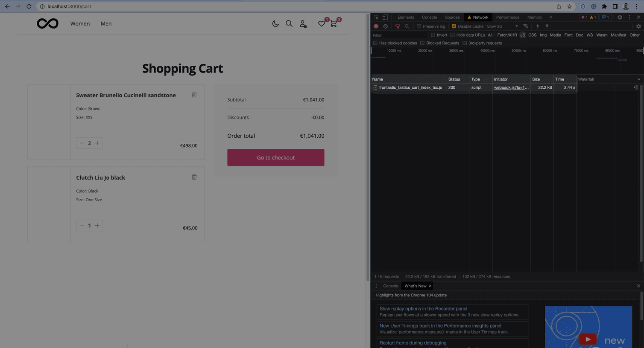Open the shopping cart icon with badge 3
This screenshot has width=644, height=348.
(334, 23)
